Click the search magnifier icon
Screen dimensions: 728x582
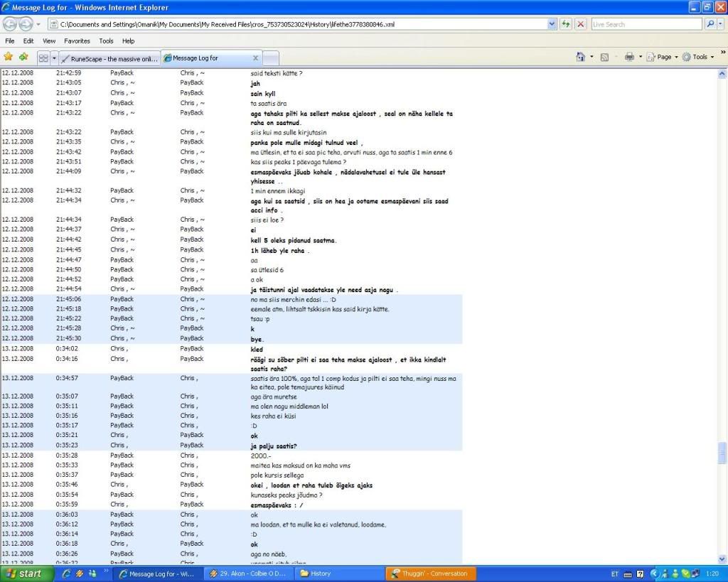pos(710,23)
